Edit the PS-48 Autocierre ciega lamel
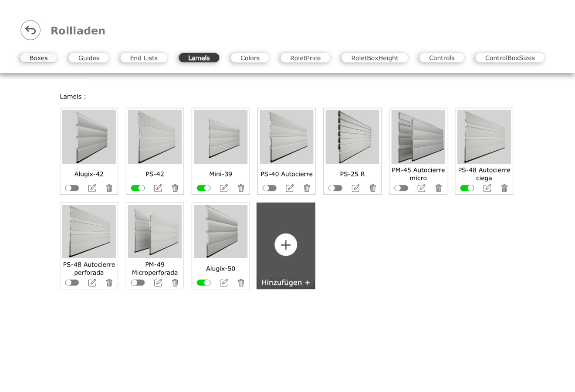The image size is (575, 392). pos(487,188)
